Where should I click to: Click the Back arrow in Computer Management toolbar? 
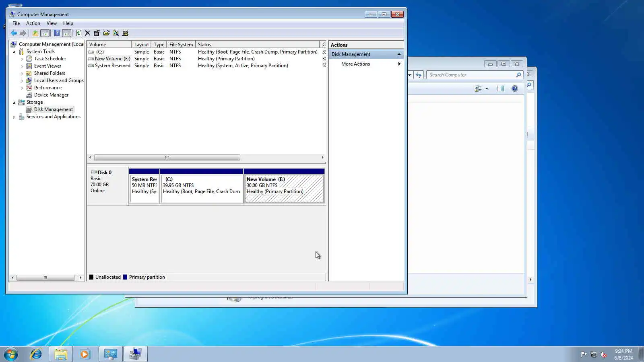[x=14, y=33]
